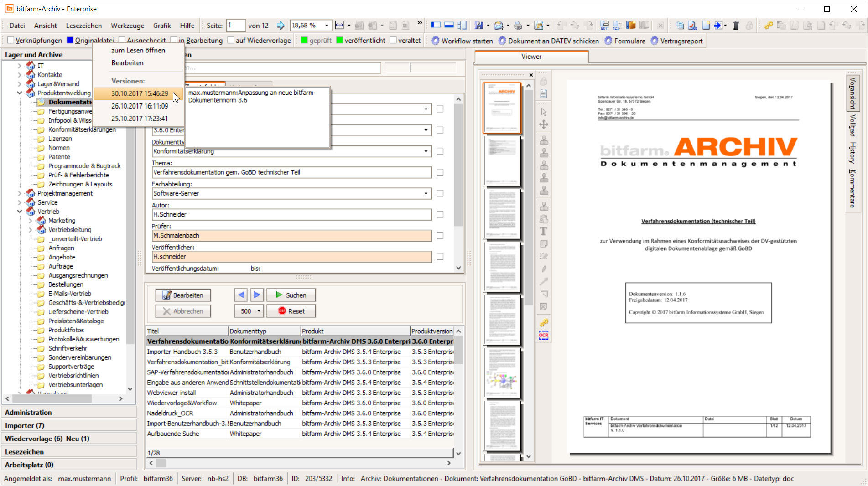This screenshot has height=486, width=868.
Task: Click the Thema input field
Action: pos(291,172)
